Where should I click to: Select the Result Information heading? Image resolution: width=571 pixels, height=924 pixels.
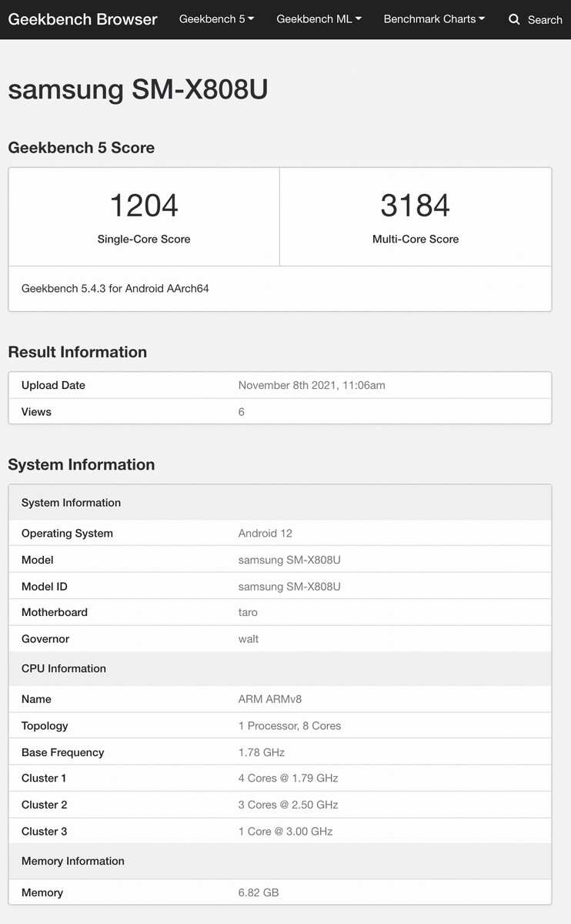coord(77,352)
